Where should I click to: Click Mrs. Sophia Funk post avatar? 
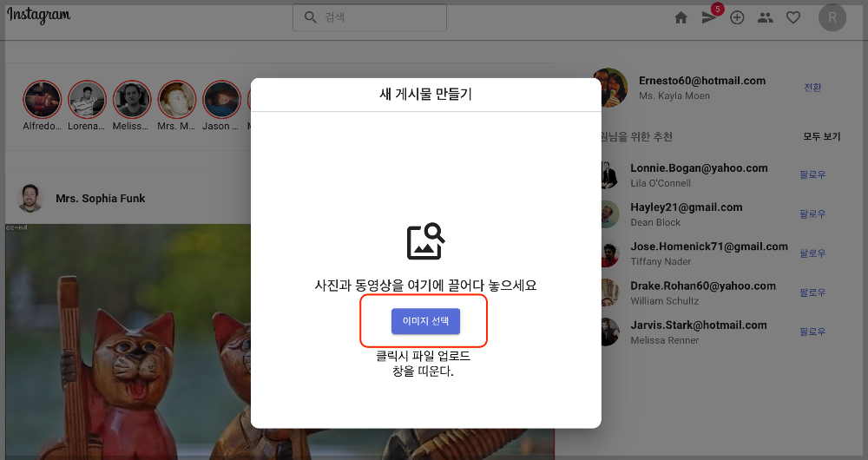(x=30, y=198)
